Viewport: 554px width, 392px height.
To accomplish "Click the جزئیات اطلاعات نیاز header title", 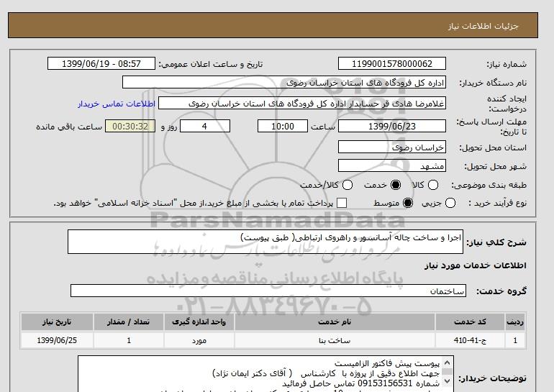I will coord(483,26).
